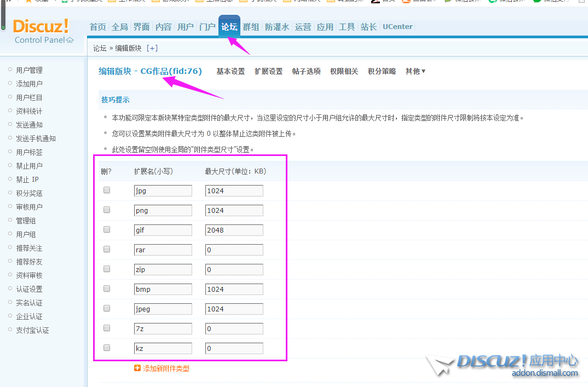This screenshot has width=588, height=387.
Task: Click the [+] icon next to 编辑版块 breadcrumb
Action: coord(152,48)
